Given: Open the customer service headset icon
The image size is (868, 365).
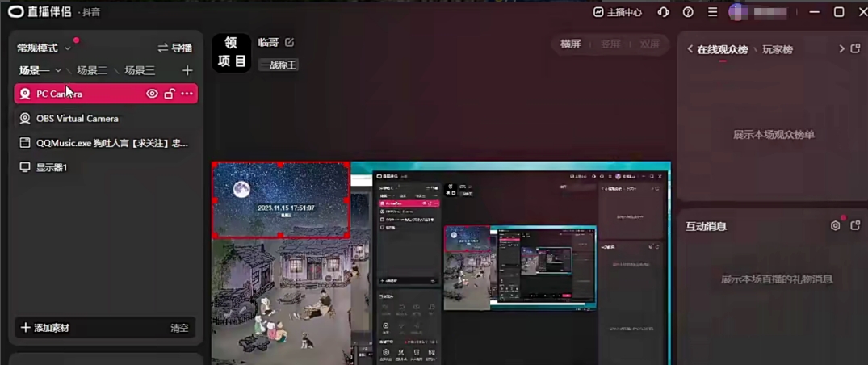Looking at the screenshot, I should point(664,12).
